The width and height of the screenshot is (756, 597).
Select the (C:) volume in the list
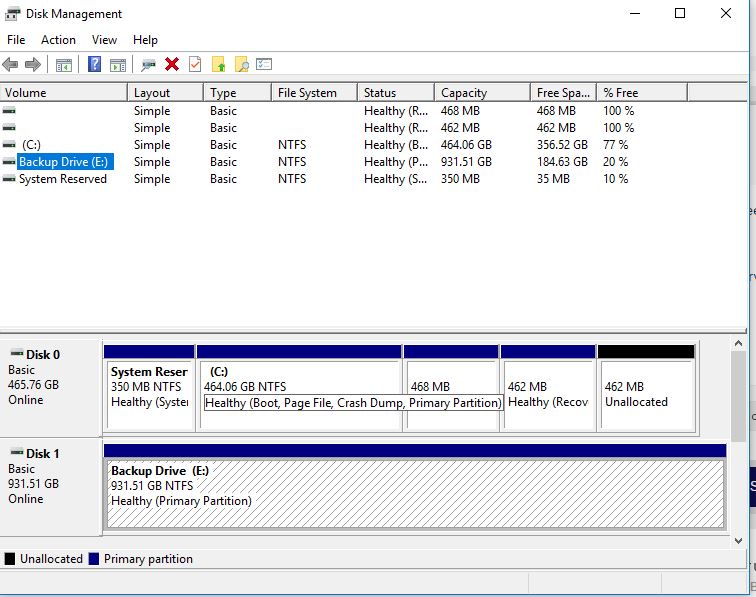click(31, 145)
